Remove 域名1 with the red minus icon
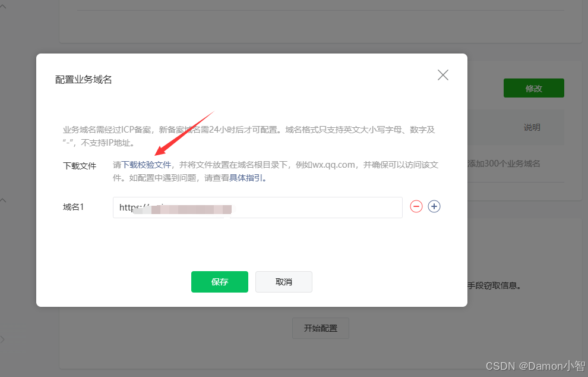The width and height of the screenshot is (588, 377). point(416,206)
